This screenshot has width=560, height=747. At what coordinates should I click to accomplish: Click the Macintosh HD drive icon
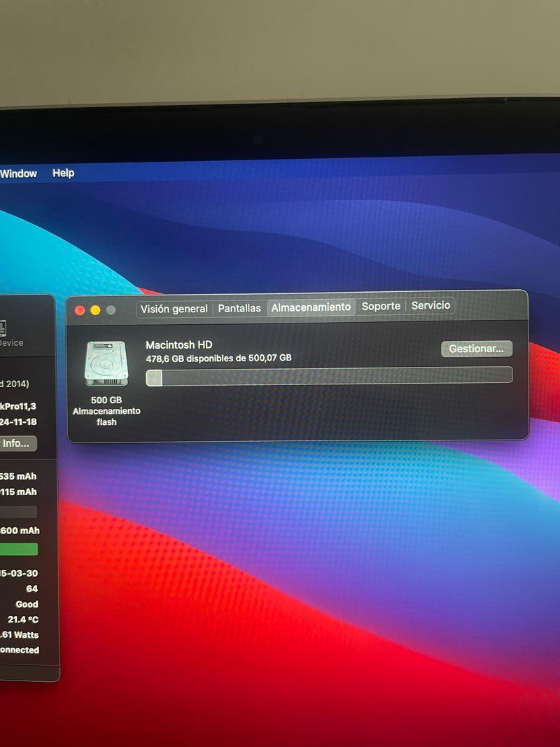106,363
